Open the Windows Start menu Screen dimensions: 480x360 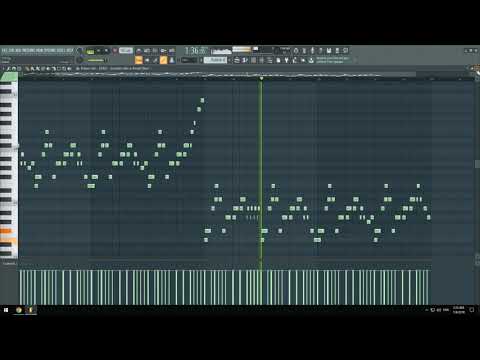click(x=6, y=310)
